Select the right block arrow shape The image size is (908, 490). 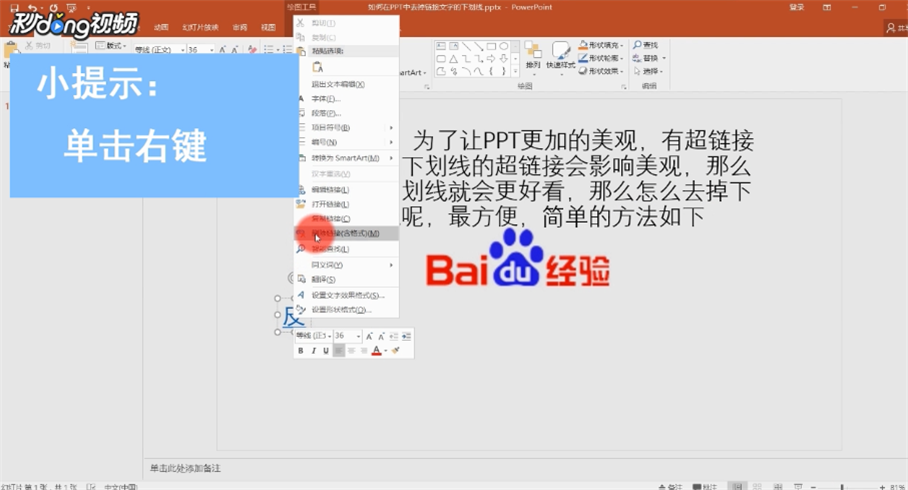tap(491, 58)
